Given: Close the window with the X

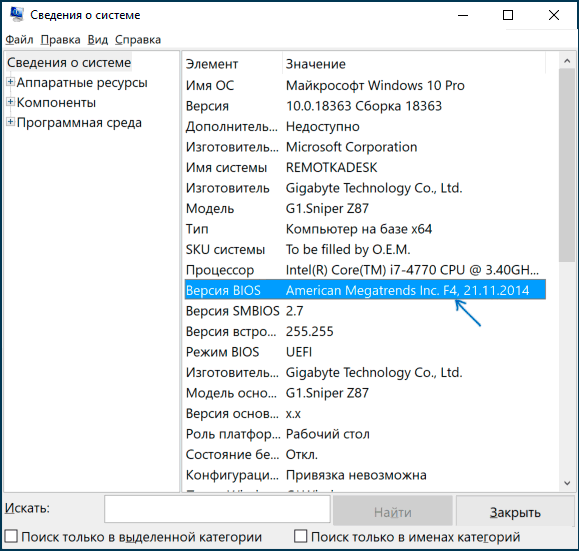Looking at the screenshot, I should (554, 15).
